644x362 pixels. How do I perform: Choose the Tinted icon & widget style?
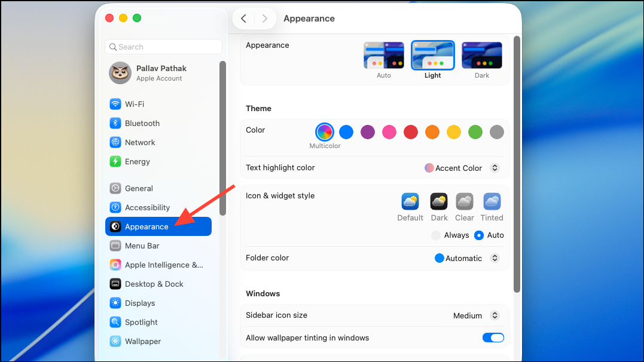click(x=492, y=201)
